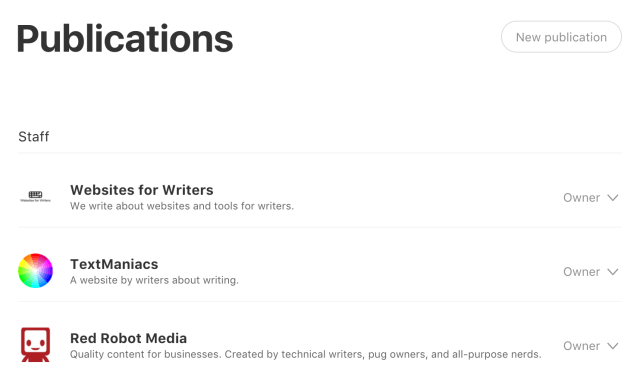Click 'We write about websites and tools' description
The height and width of the screenshot is (381, 640).
[182, 206]
